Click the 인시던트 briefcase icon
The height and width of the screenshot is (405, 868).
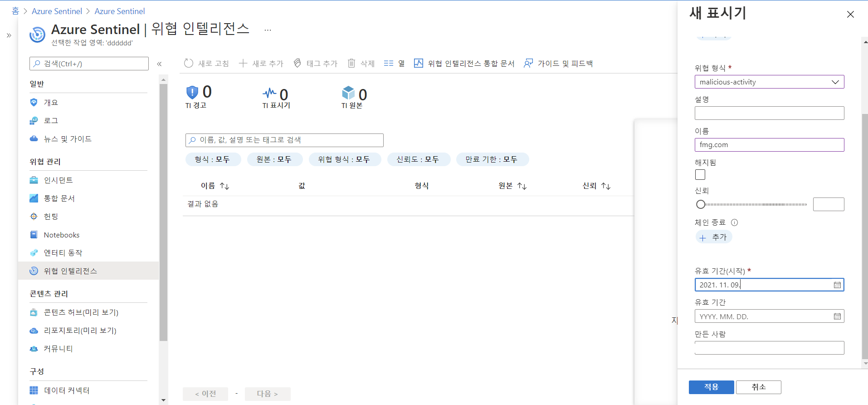point(34,180)
